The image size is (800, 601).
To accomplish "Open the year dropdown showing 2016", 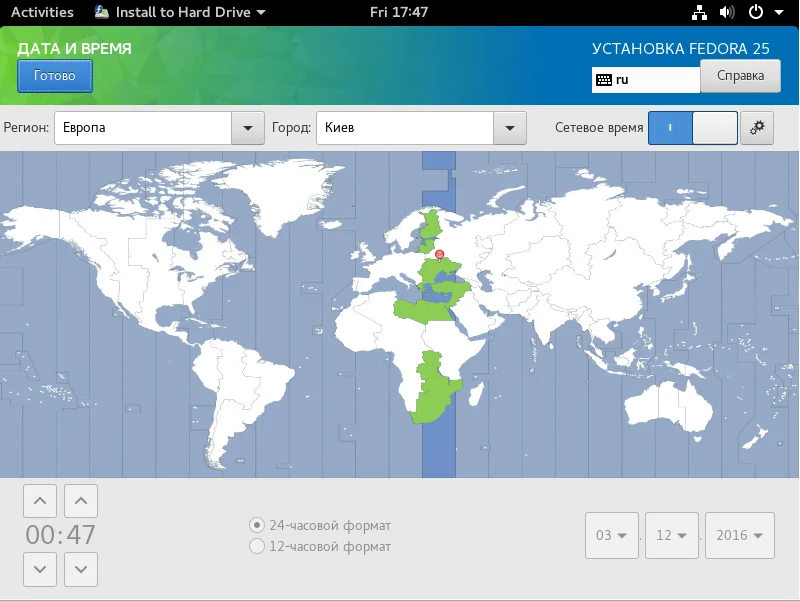I will pos(740,535).
